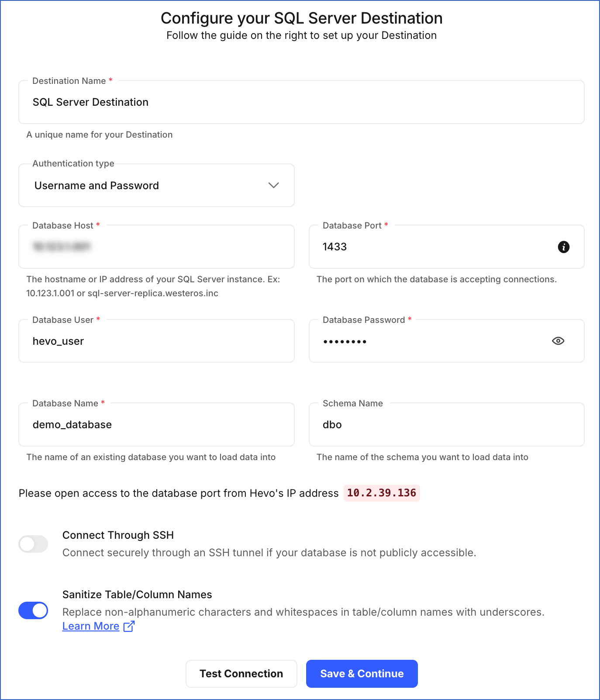Open the external link icon beside Learn More
This screenshot has height=700, width=600.
129,626
